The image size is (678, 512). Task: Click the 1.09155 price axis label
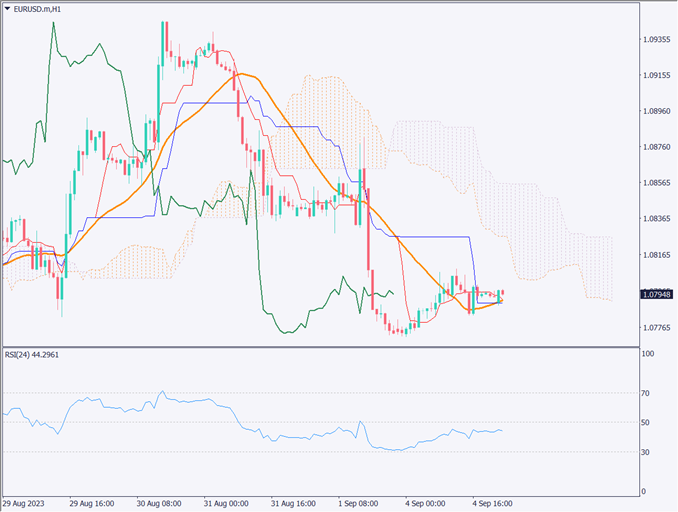click(x=657, y=76)
